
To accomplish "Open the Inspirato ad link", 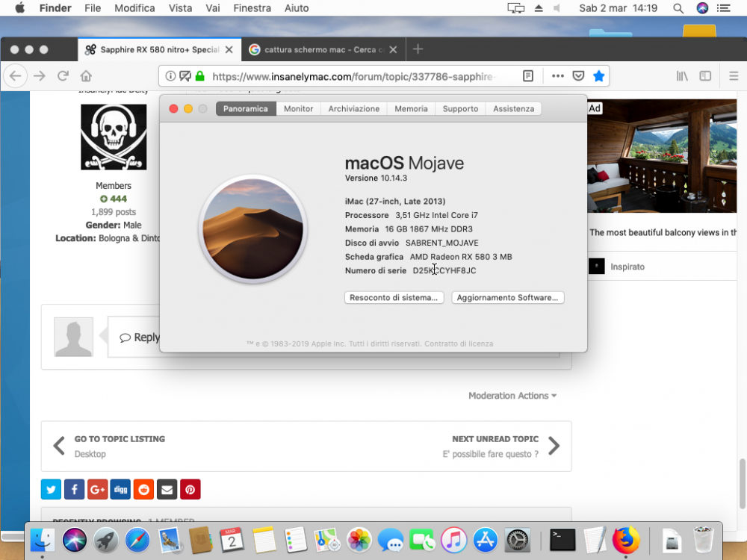I will [x=627, y=267].
